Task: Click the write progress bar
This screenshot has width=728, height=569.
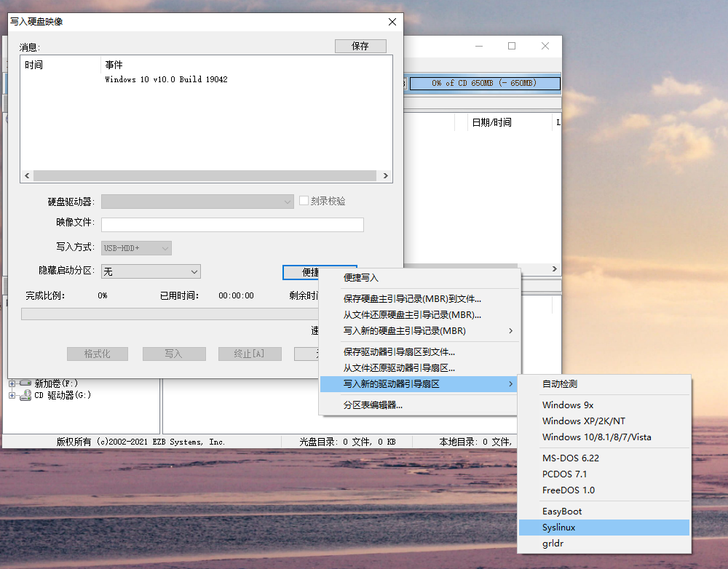Action: coord(170,314)
